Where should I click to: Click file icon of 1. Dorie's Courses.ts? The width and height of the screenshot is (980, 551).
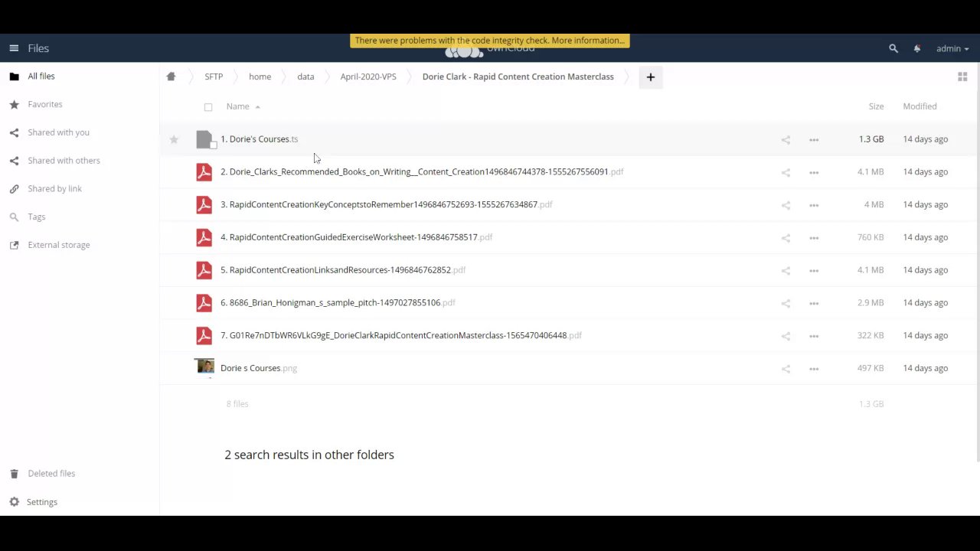204,139
